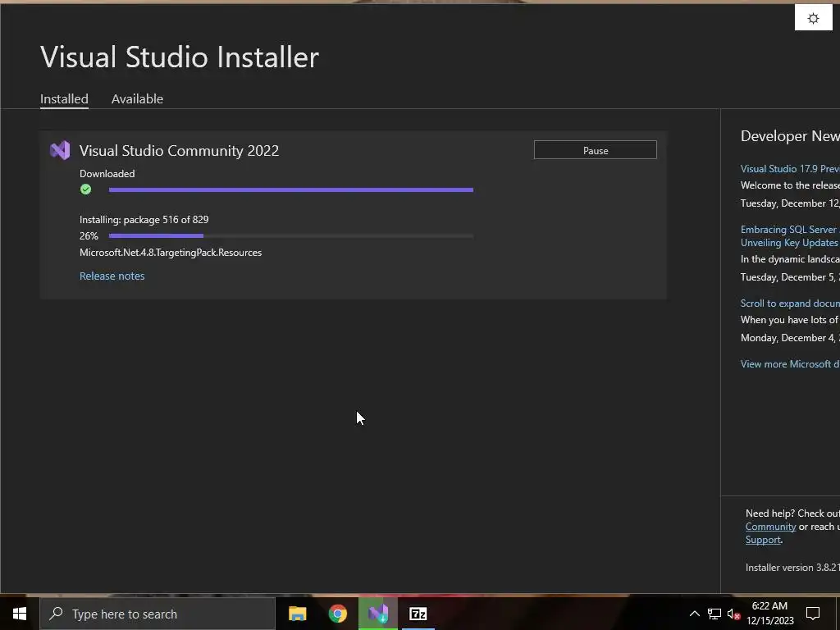Open the Windows Start menu

(20, 614)
